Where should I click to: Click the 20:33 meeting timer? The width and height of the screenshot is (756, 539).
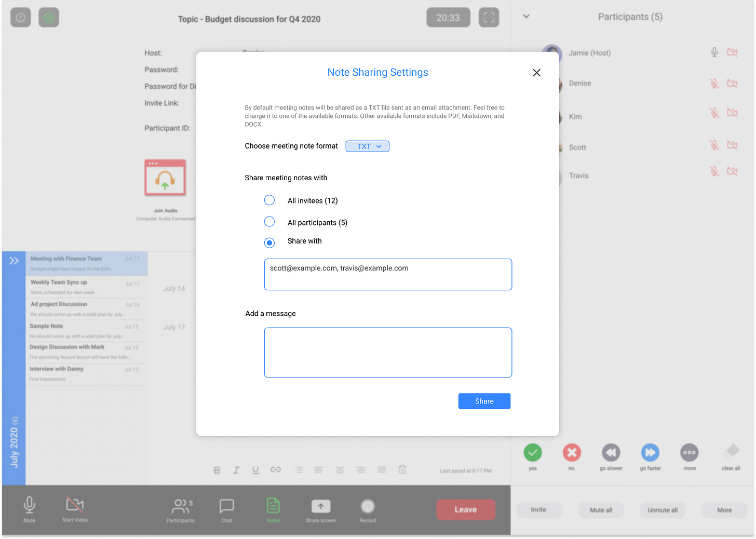pos(448,17)
